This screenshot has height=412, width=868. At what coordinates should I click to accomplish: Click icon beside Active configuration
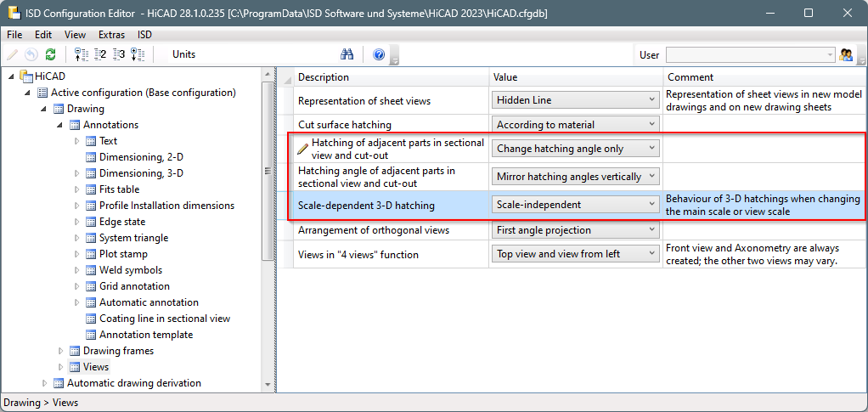tap(42, 93)
